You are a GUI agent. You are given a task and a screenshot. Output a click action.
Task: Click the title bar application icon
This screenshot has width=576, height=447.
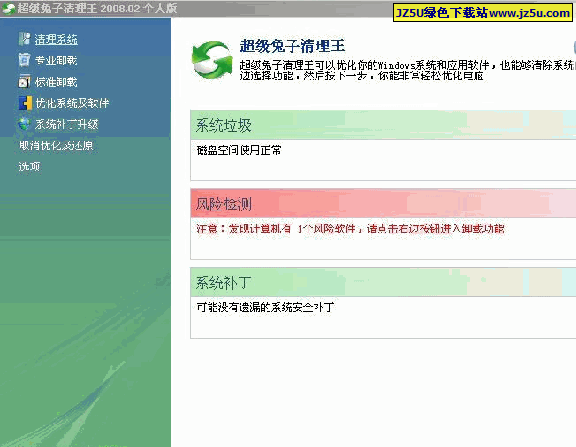pyautogui.click(x=8, y=8)
